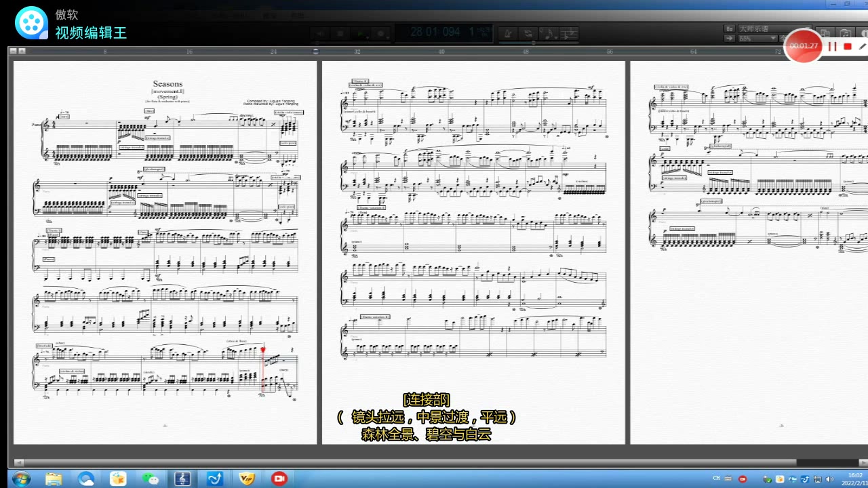This screenshot has height=488, width=868.
Task: Open the 55% zoom dropdown
Action: [x=757, y=39]
